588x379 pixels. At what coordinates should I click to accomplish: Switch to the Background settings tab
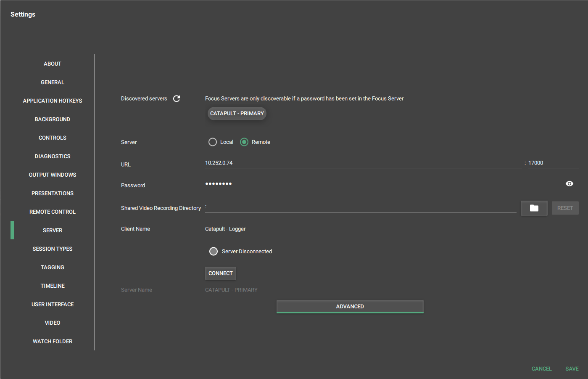[53, 119]
